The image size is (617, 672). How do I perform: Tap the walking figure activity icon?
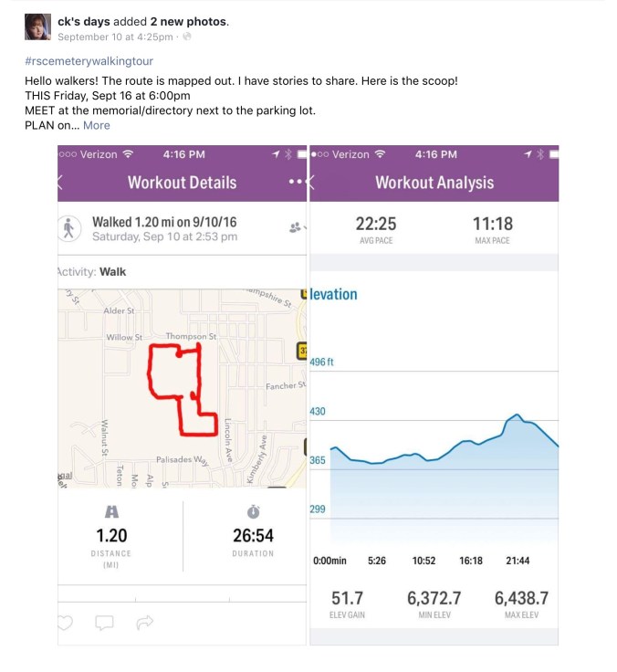click(x=70, y=229)
